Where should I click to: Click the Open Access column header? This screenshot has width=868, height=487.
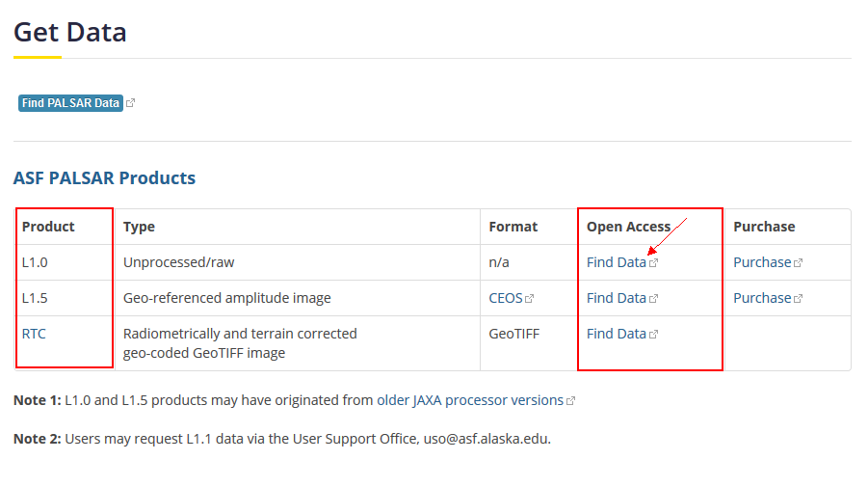tap(628, 227)
